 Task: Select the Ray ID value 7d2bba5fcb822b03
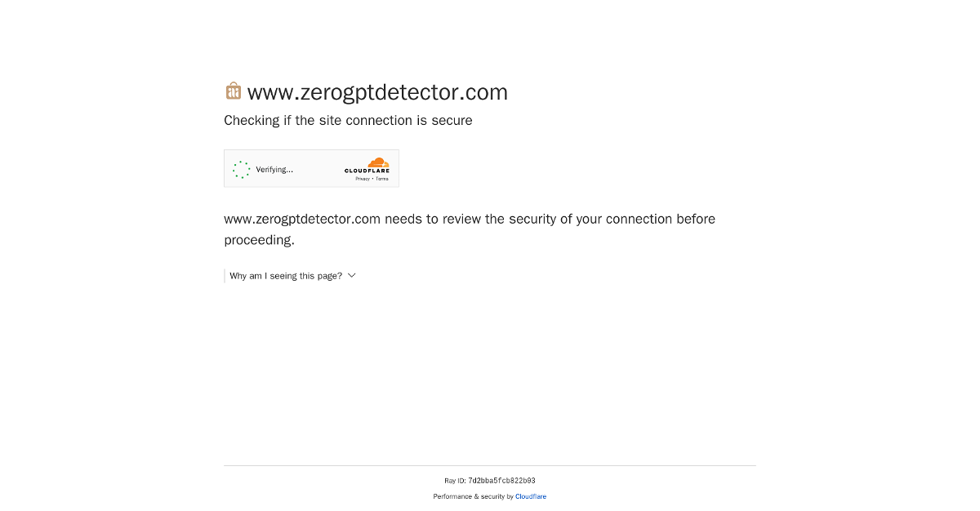click(501, 481)
